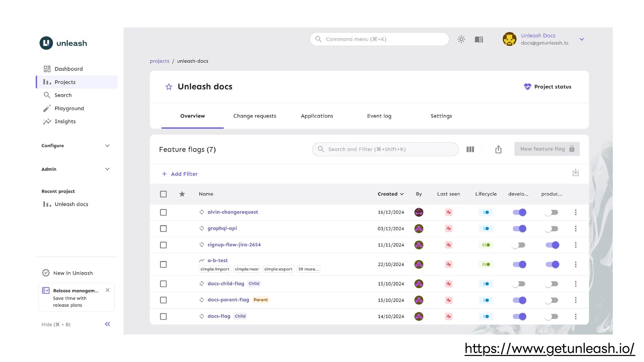The width and height of the screenshot is (644, 362).
Task: Open the Applications tab
Action: pyautogui.click(x=317, y=116)
